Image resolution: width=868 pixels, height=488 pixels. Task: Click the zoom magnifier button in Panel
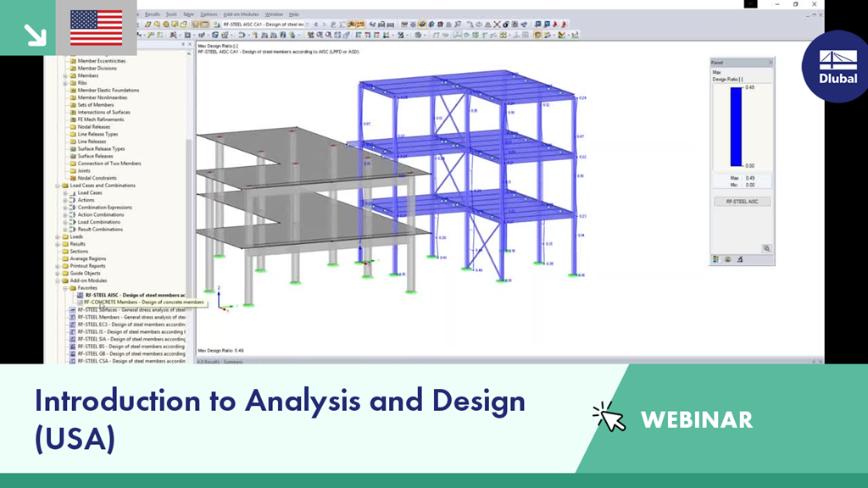(766, 248)
